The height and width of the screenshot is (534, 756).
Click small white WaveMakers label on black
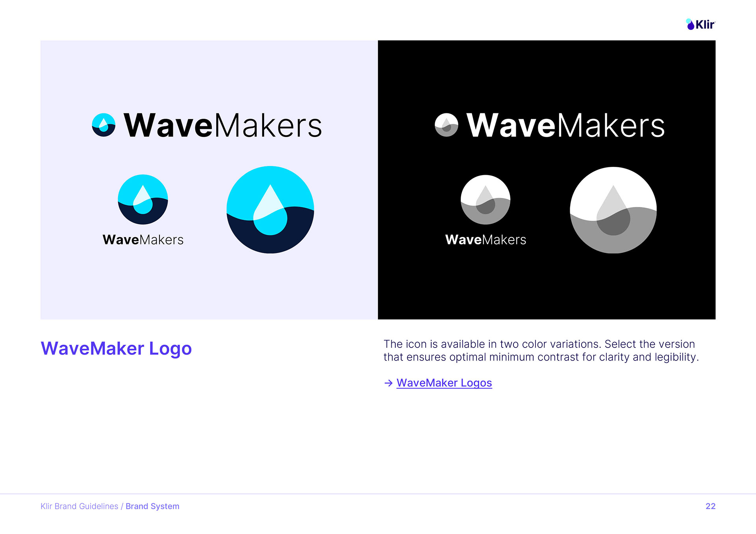coord(485,240)
